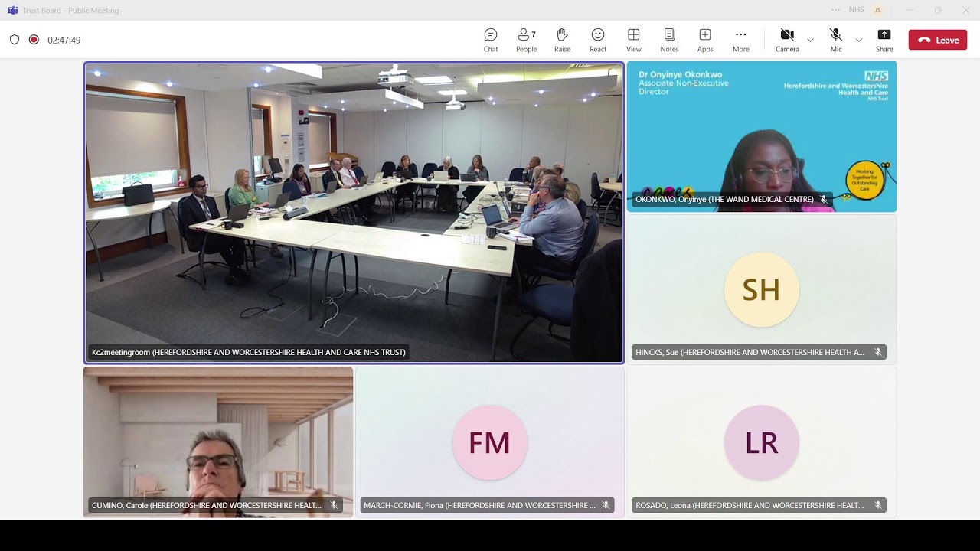Image resolution: width=980 pixels, height=551 pixels.
Task: Open the More actions menu
Action: [x=740, y=40]
